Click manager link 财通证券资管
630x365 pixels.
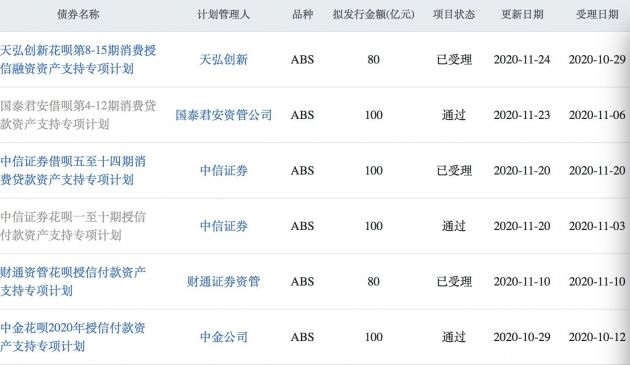(x=224, y=281)
